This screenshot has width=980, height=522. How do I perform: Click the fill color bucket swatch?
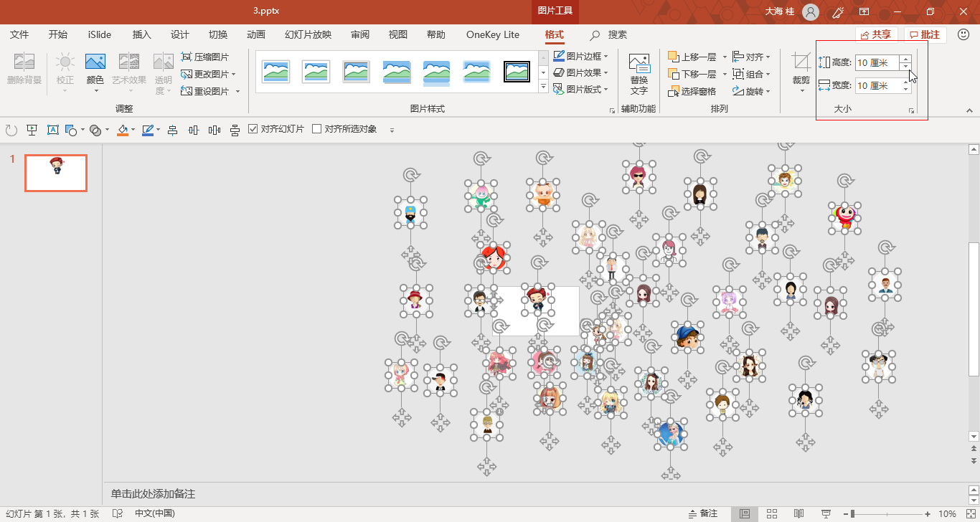pyautogui.click(x=123, y=130)
